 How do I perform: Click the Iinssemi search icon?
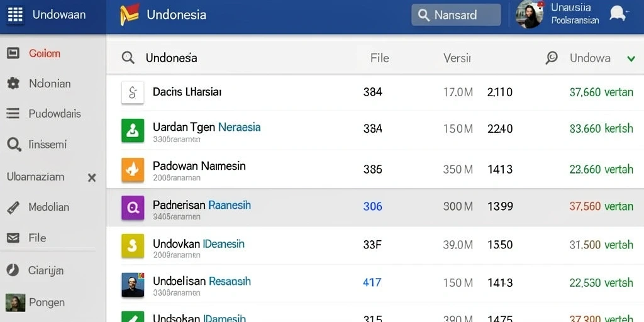pyautogui.click(x=14, y=145)
